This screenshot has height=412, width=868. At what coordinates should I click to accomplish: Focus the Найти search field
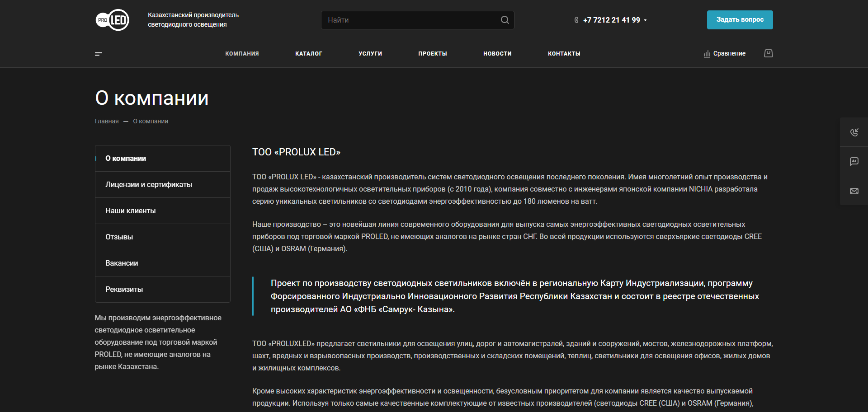coord(417,20)
